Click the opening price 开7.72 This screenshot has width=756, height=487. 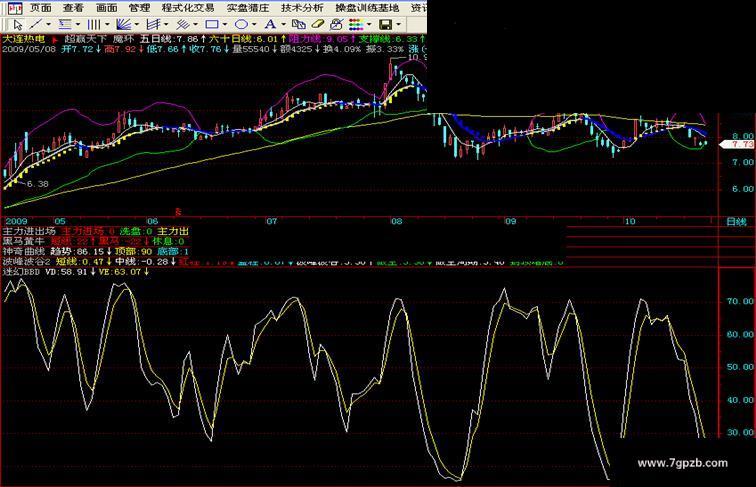77,49
